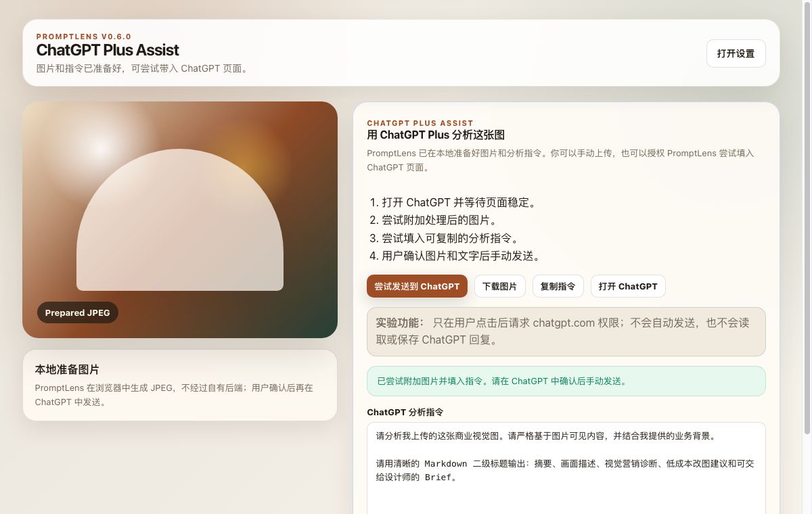This screenshot has height=514, width=812.
Task: Click the prepared image preview thumbnail
Action: [180, 220]
